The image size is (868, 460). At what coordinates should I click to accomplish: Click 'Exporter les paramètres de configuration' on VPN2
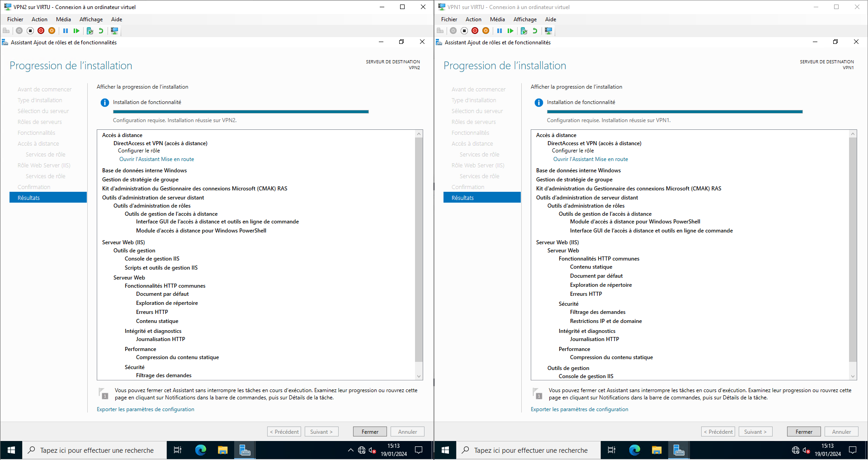146,409
